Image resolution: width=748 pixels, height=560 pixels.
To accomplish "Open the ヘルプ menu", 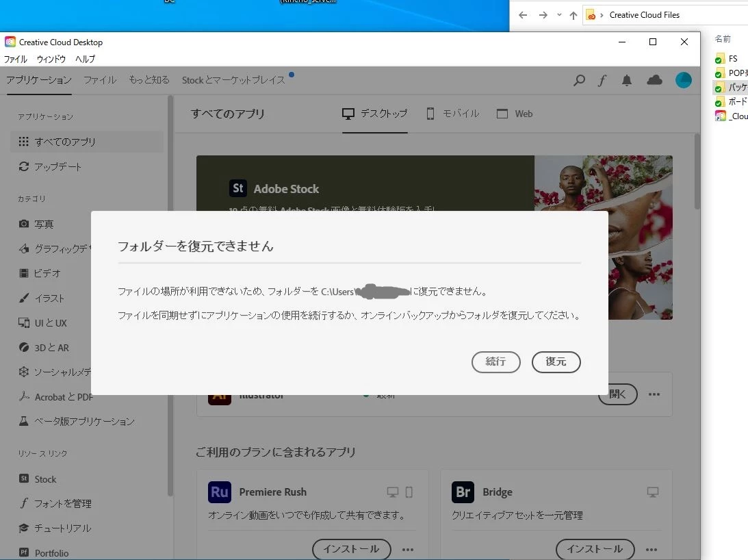I will 85,59.
